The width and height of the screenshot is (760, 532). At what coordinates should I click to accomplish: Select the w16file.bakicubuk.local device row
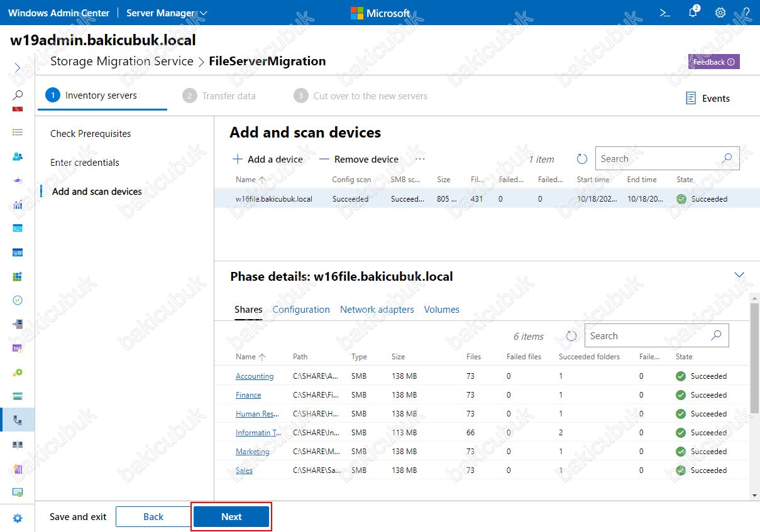[487, 199]
